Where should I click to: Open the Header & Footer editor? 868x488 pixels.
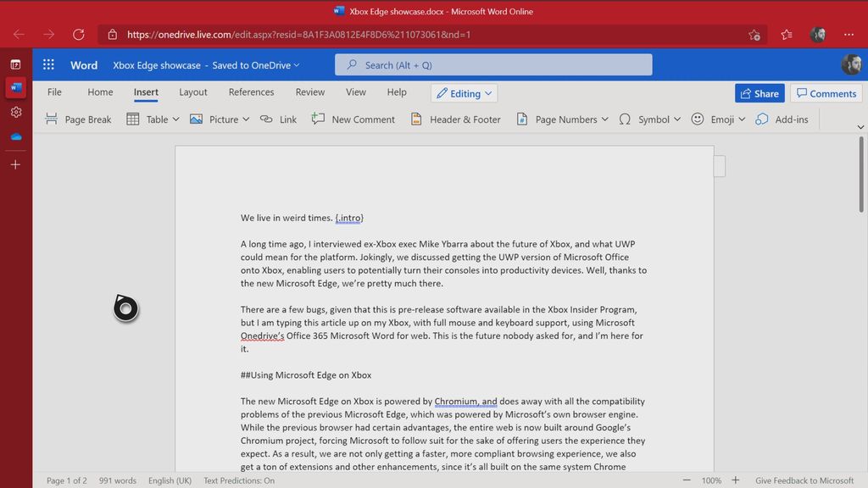[x=455, y=119]
